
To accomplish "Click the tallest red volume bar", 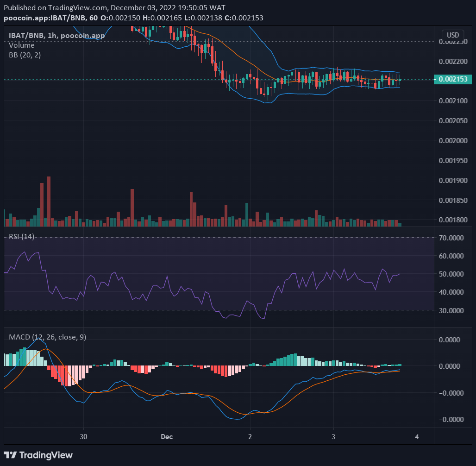I will pyautogui.click(x=49, y=202).
